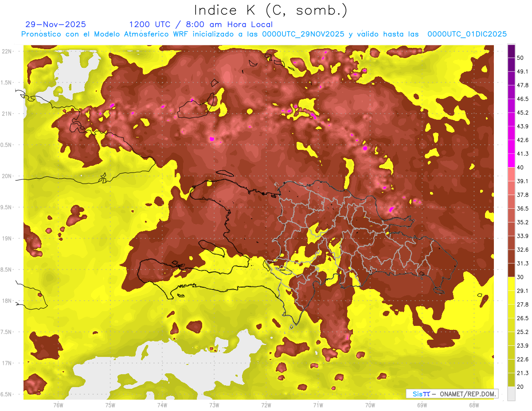Click the "19N" latitude label
This screenshot has height=411, width=532.
[x=7, y=238]
